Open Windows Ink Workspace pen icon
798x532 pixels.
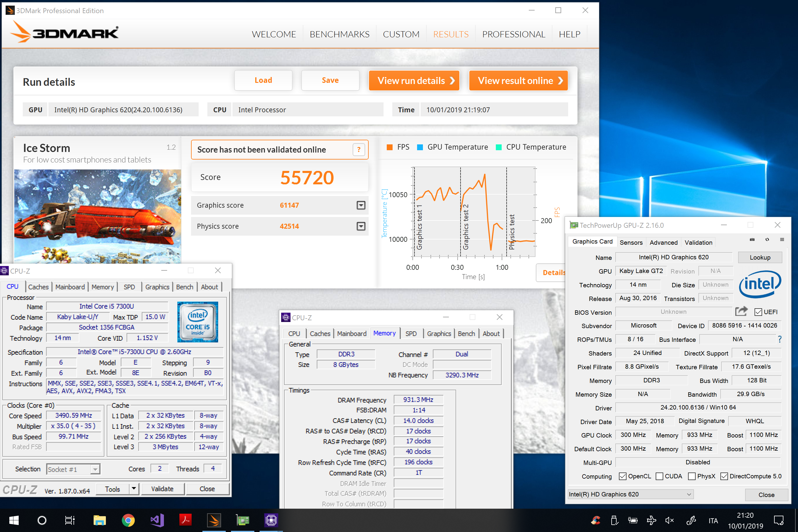pos(691,520)
